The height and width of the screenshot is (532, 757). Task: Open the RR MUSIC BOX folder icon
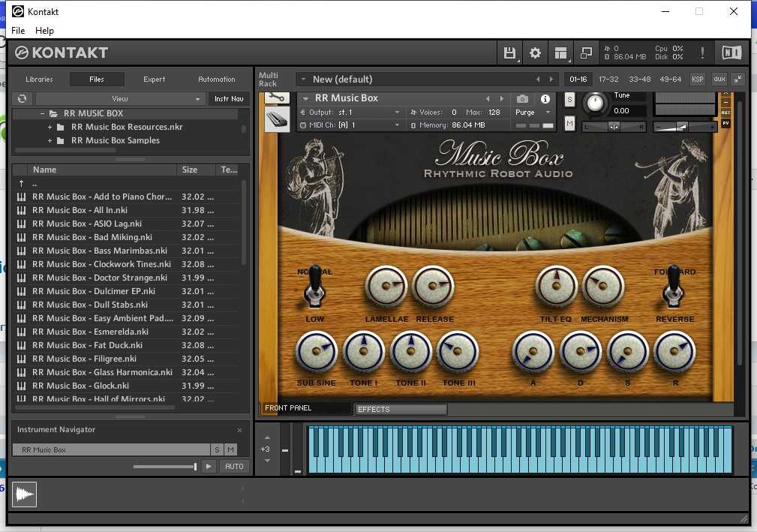(53, 113)
